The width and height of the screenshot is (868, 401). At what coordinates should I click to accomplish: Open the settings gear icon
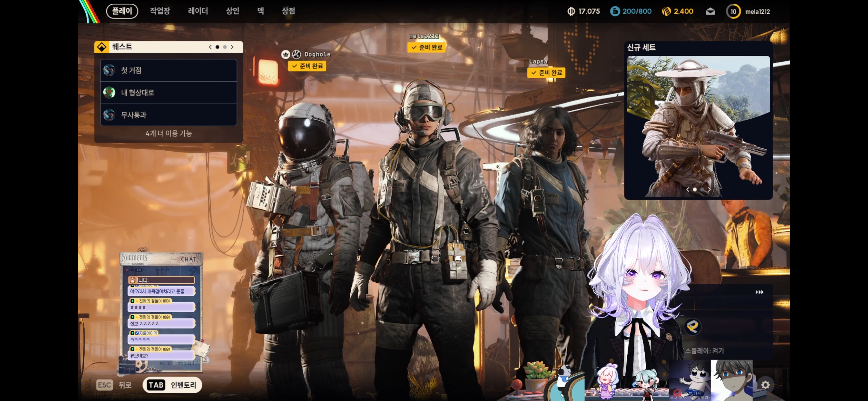tap(766, 385)
